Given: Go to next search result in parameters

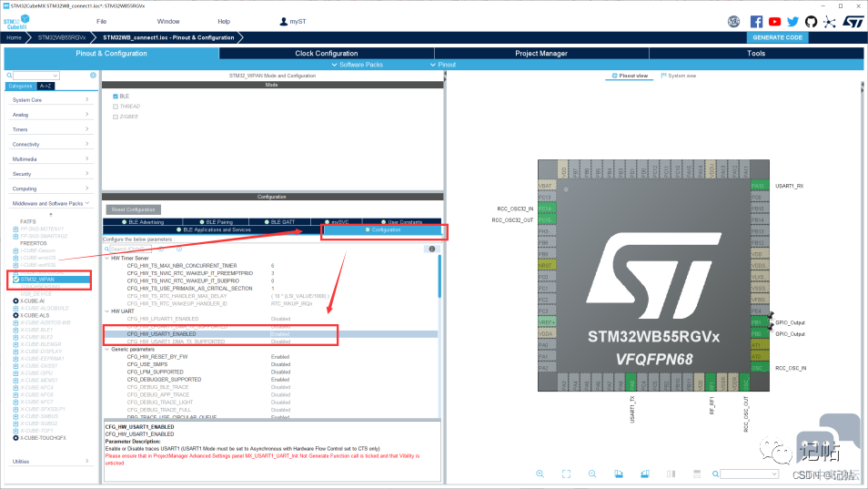Looking at the screenshot, I should coord(179,250).
